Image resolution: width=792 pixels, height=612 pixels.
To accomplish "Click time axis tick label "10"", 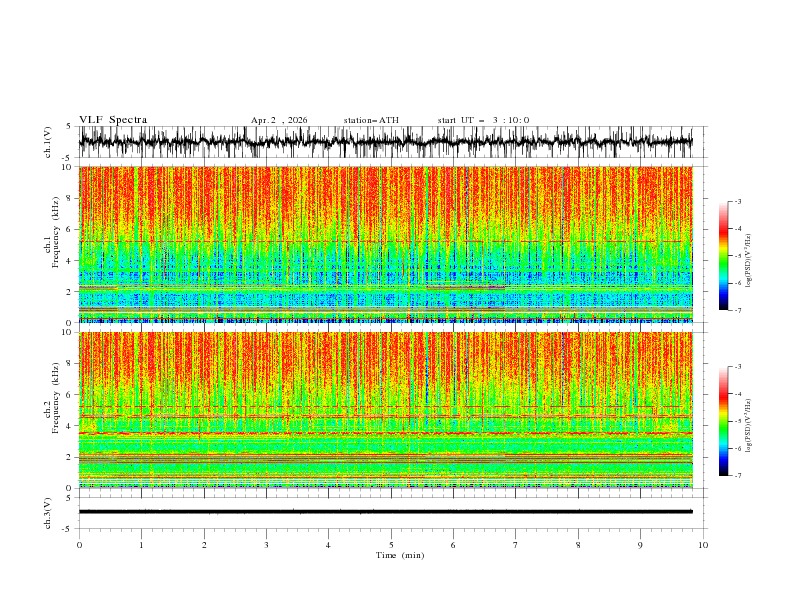I will [x=703, y=545].
